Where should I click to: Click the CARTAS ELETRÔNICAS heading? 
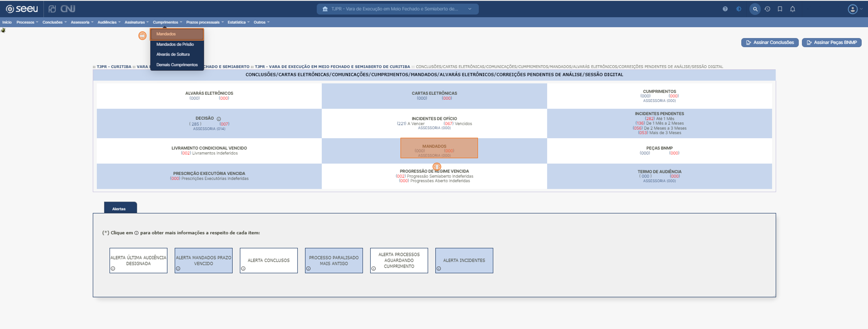(x=434, y=93)
